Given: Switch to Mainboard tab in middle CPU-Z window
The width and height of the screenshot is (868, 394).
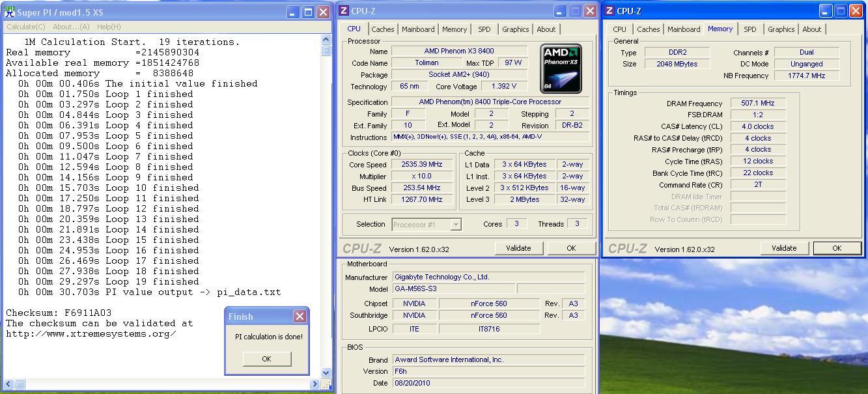Looking at the screenshot, I should pyautogui.click(x=418, y=29).
